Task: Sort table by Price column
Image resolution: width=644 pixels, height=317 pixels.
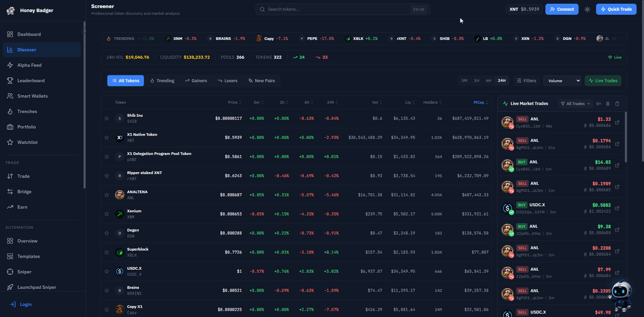Action: (x=234, y=102)
